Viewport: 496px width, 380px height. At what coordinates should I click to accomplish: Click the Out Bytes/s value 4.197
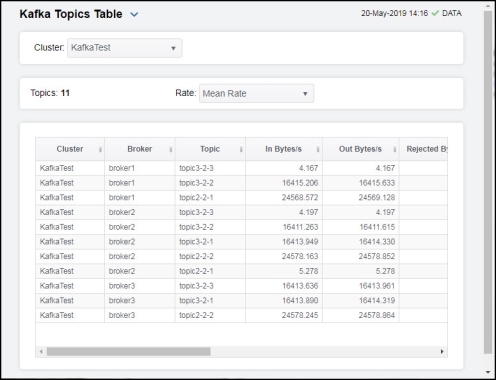pyautogui.click(x=385, y=212)
